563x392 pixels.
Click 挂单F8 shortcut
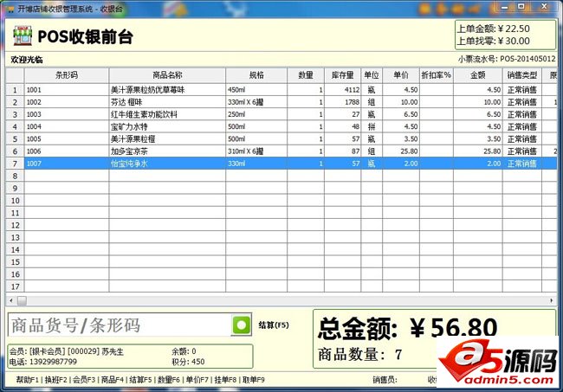click(x=225, y=380)
